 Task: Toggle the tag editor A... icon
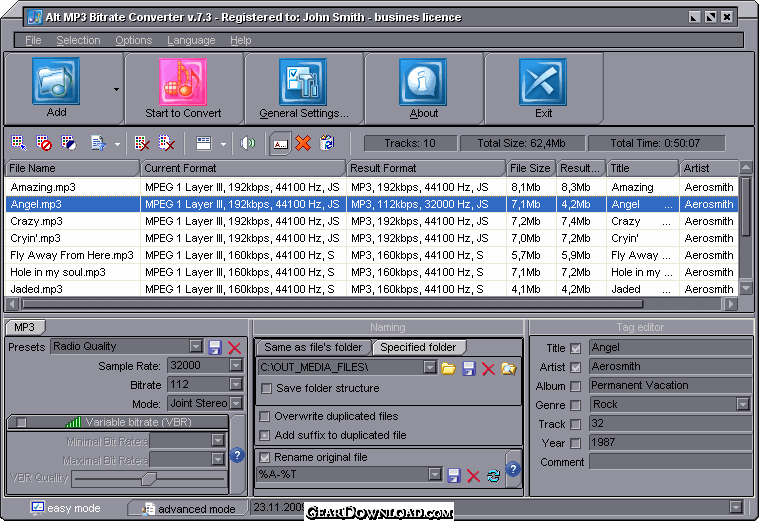(280, 144)
